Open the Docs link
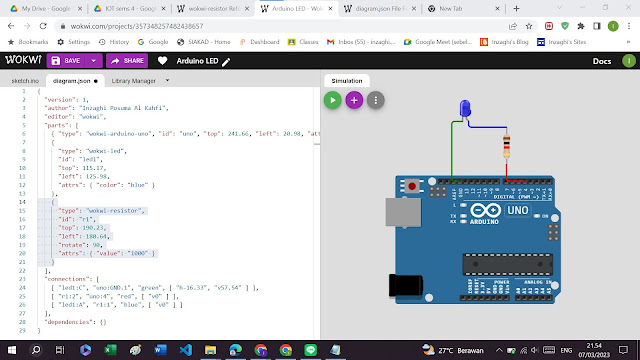Viewport: 640px width, 360px height. tap(602, 61)
